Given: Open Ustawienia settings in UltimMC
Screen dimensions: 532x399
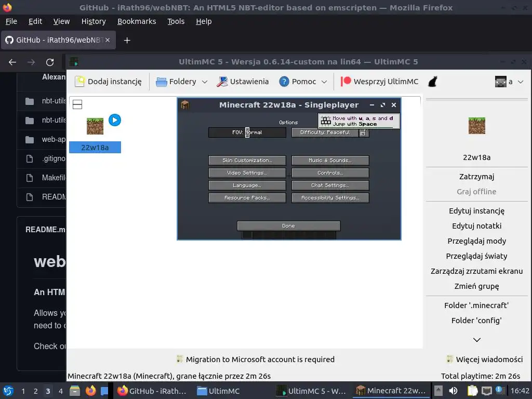Looking at the screenshot, I should 242,82.
